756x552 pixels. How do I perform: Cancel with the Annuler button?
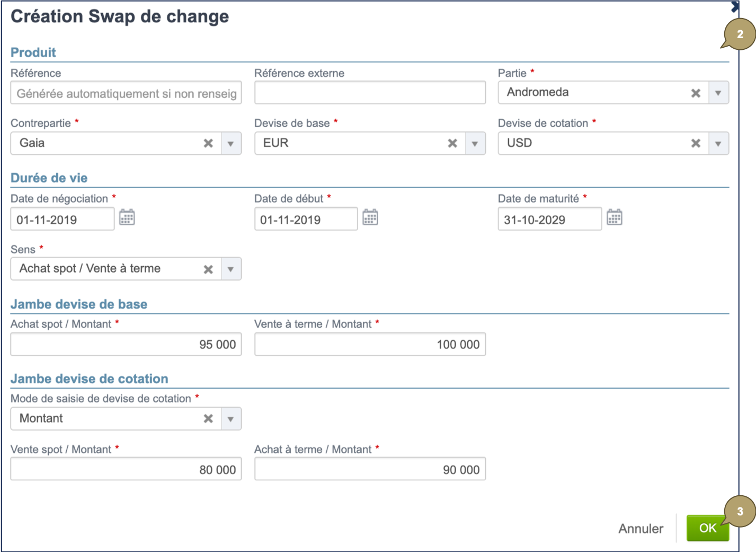641,528
